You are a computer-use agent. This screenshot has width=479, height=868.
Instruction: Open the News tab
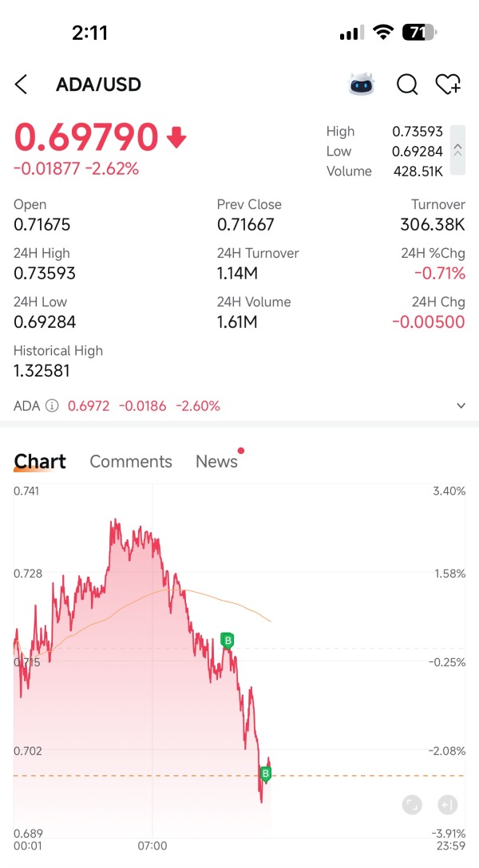pyautogui.click(x=216, y=461)
